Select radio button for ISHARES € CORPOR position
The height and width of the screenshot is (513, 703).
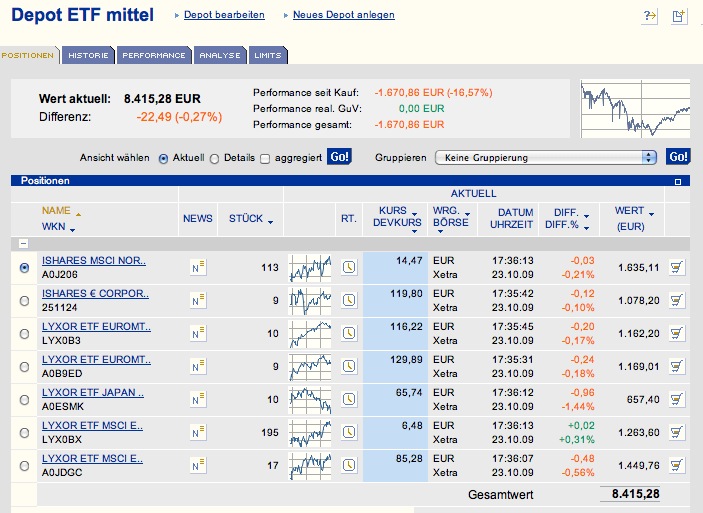[25, 301]
